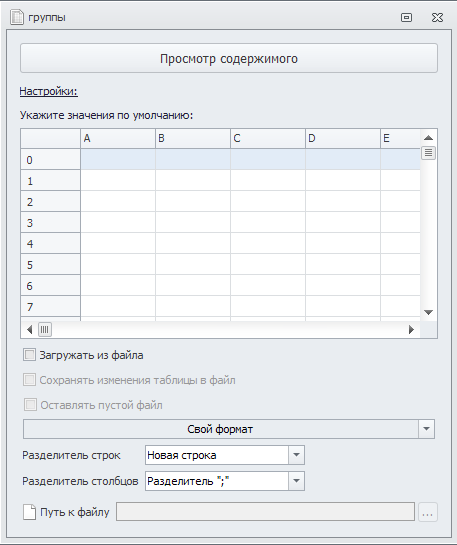Click the table's scroll left arrow
This screenshot has height=545, width=457.
[x=30, y=329]
